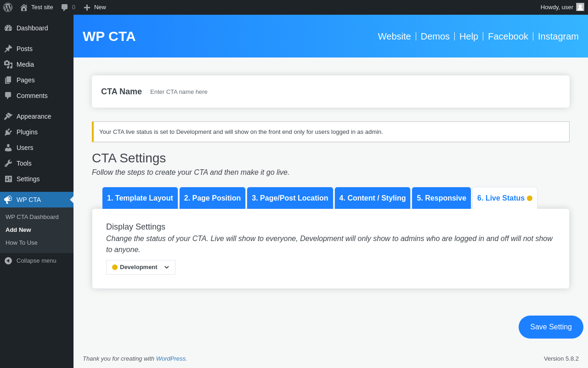Follow the Demos header link
Image resolution: width=588 pixels, height=368 pixels.
(x=435, y=36)
